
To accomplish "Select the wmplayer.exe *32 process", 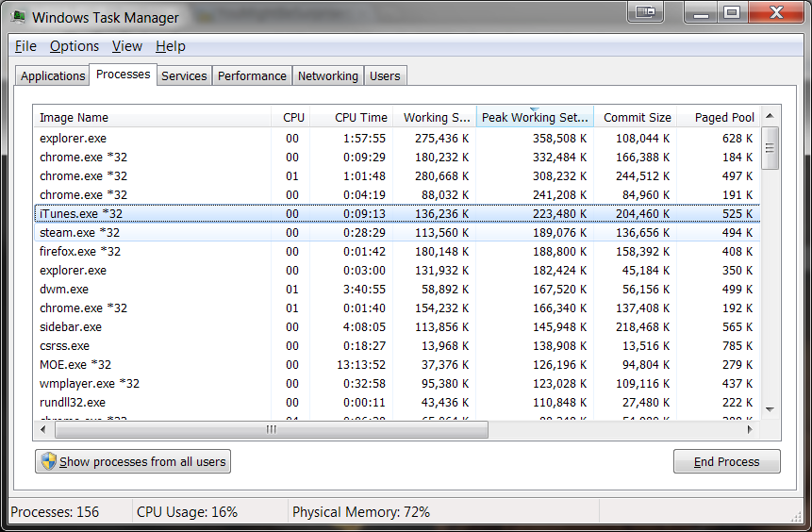I will pos(397,383).
